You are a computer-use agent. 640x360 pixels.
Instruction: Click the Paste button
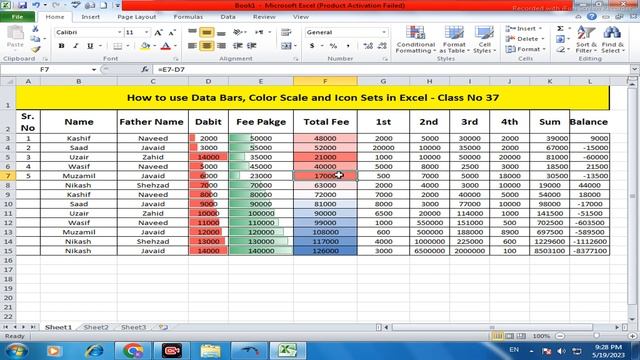[x=15, y=37]
